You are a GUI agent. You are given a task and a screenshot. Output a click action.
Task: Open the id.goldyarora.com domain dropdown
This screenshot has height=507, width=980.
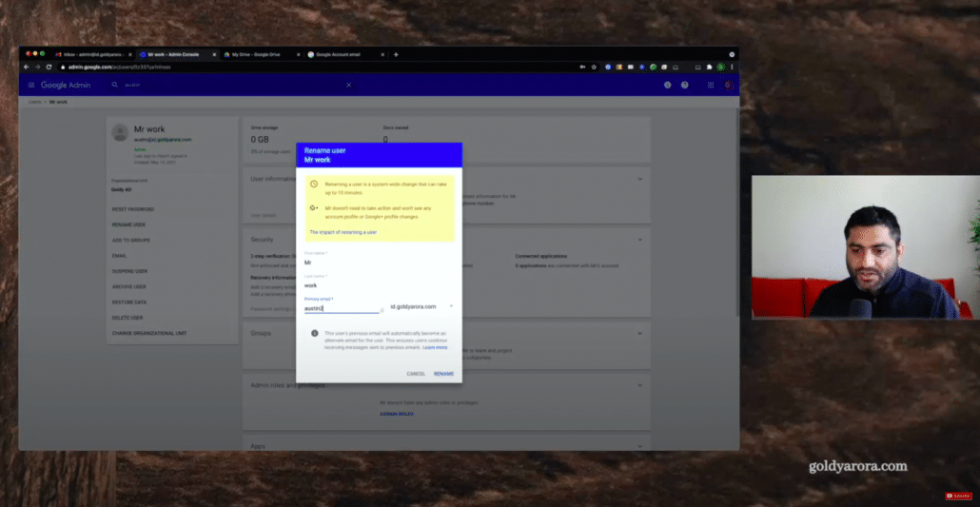coord(421,306)
